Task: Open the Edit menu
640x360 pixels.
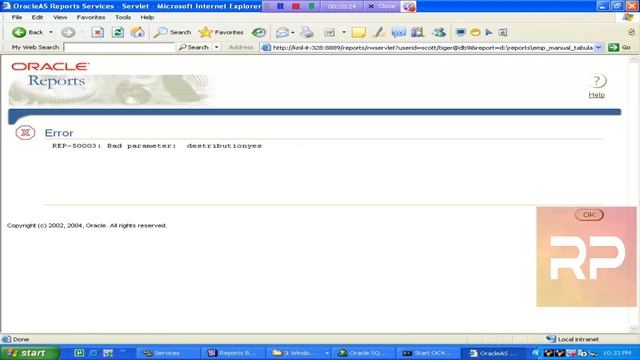Action: (x=37, y=18)
